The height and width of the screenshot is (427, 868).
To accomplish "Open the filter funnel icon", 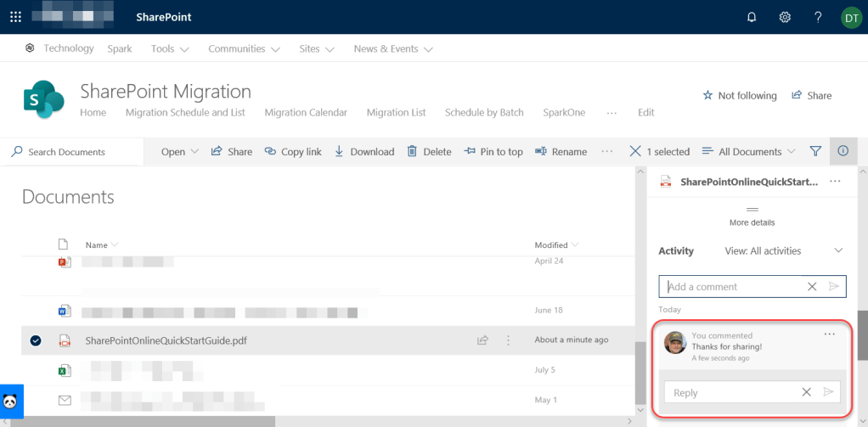I will pos(814,151).
